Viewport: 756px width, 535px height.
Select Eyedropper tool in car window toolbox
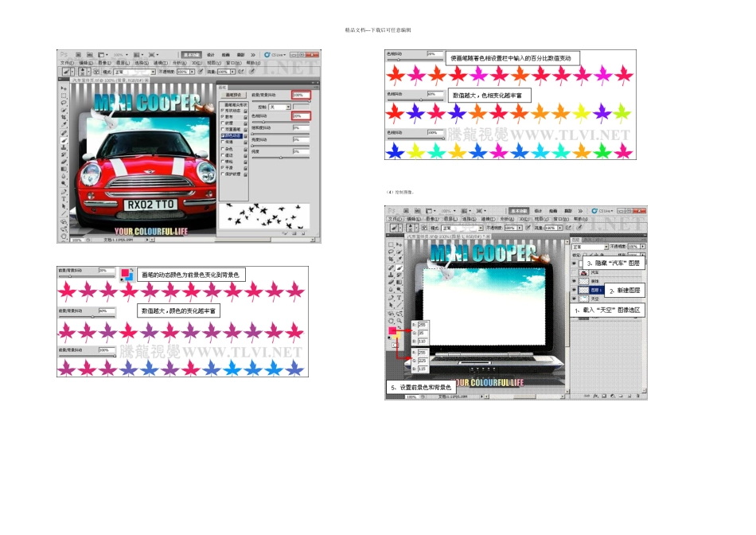click(x=64, y=124)
